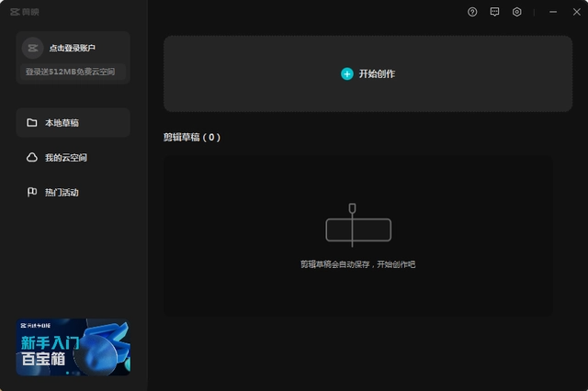The width and height of the screenshot is (588, 391).
Task: Open the help center question mark icon
Action: [472, 12]
